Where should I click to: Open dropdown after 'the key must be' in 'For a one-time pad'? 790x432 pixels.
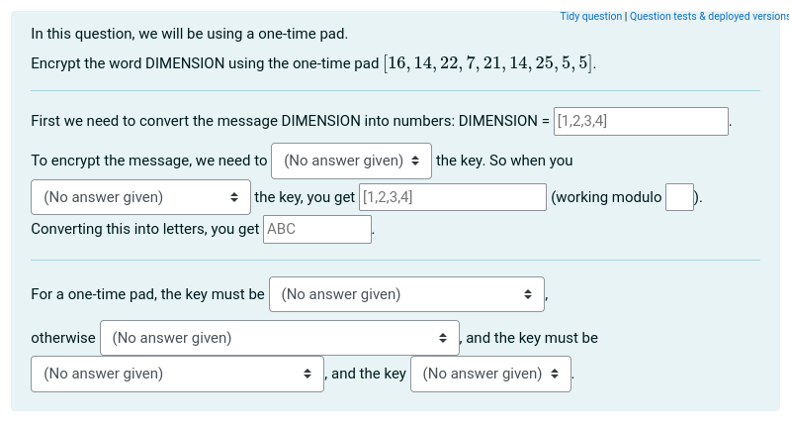pos(406,294)
